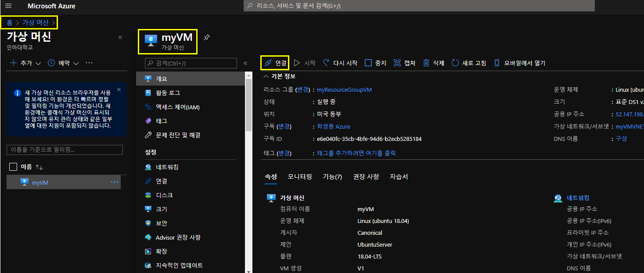Open myVM in the VM list
Image resolution: width=644 pixels, height=273 pixels.
(40, 183)
